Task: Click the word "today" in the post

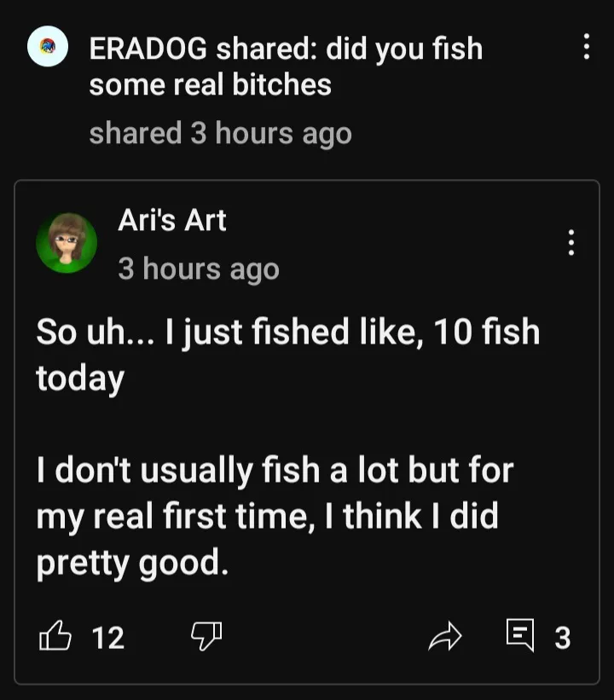Action: coord(80,378)
